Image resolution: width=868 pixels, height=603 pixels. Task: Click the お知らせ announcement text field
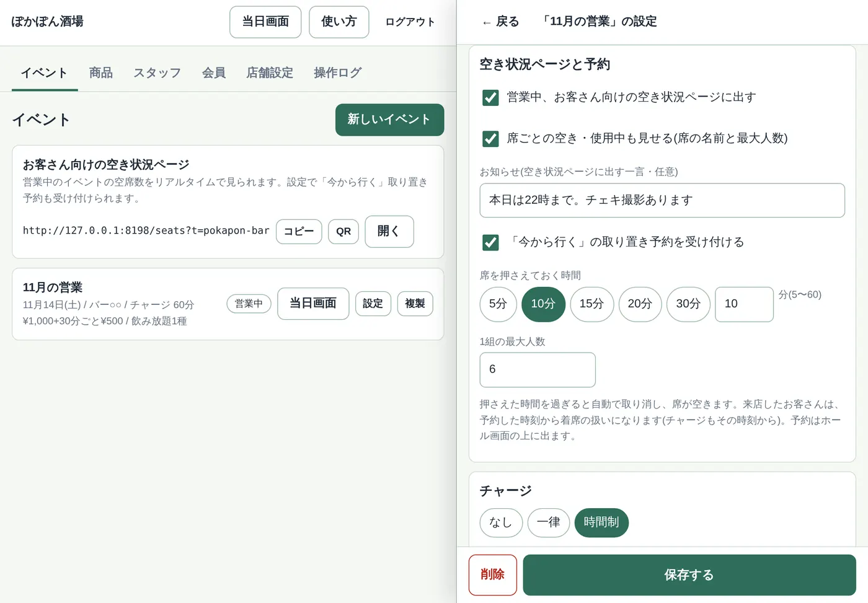pos(662,200)
